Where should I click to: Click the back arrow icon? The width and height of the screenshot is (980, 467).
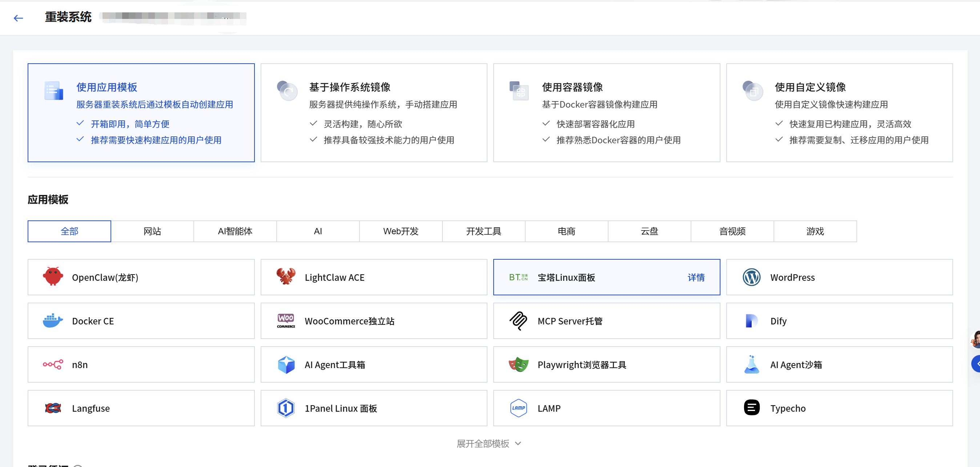(x=18, y=18)
